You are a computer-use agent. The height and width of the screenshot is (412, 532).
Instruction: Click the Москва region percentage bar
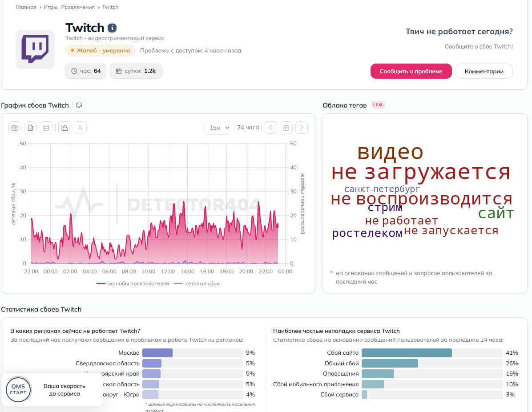pos(193,352)
